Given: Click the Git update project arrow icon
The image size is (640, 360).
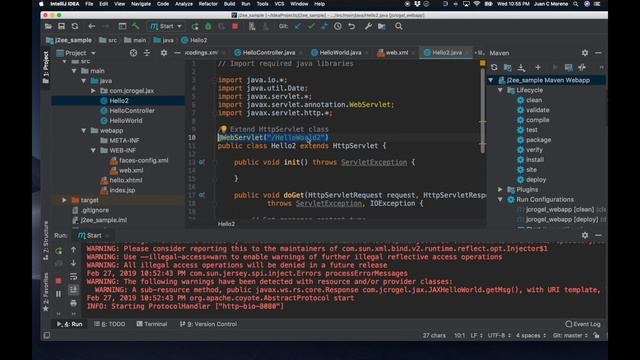Looking at the screenshot, I should point(298,27).
